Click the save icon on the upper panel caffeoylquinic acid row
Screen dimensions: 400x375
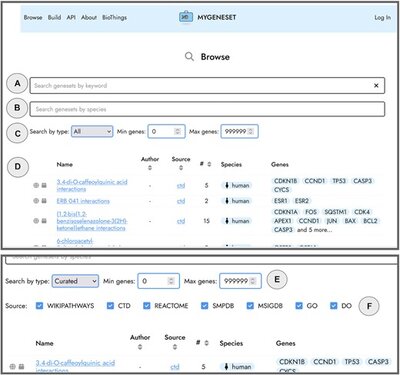point(44,185)
